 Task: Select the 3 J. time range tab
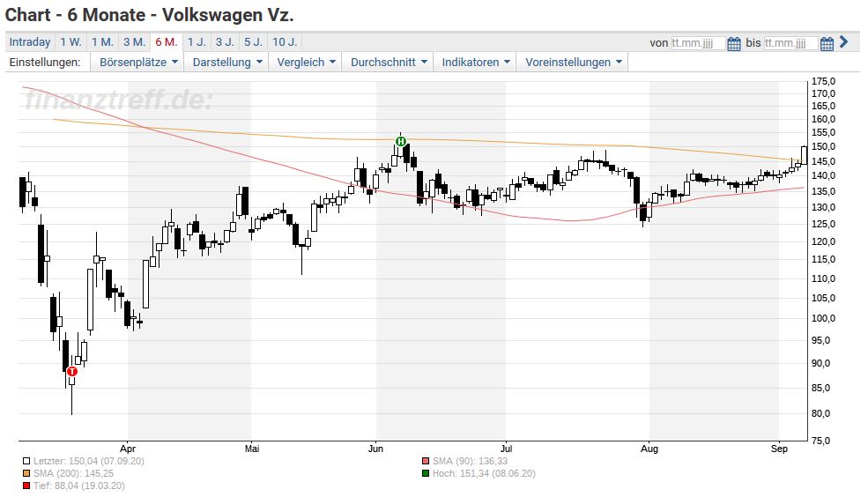coord(225,42)
